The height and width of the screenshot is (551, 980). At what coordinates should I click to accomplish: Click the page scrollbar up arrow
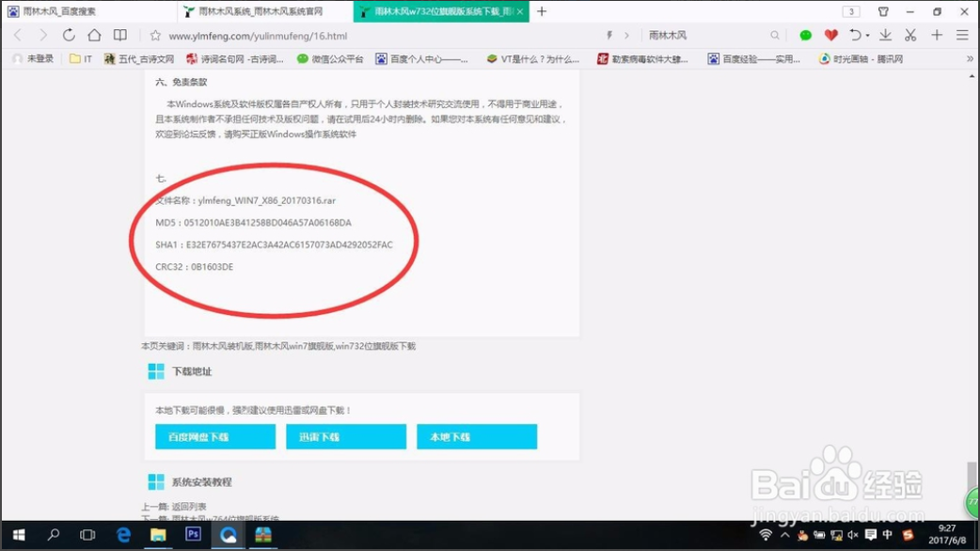click(x=972, y=76)
